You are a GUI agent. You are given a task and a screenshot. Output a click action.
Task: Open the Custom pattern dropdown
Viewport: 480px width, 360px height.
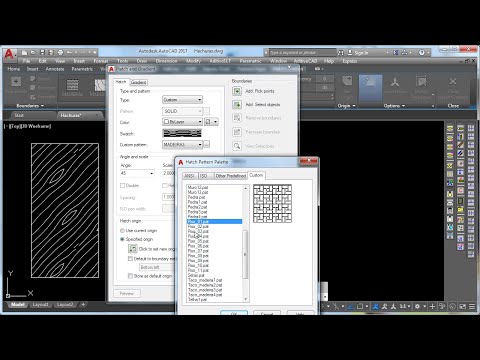182,144
